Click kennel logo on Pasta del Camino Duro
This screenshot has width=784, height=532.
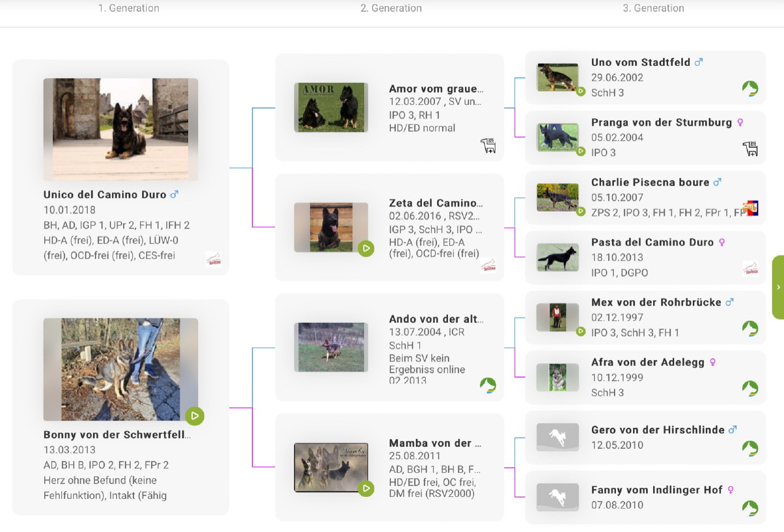(750, 268)
